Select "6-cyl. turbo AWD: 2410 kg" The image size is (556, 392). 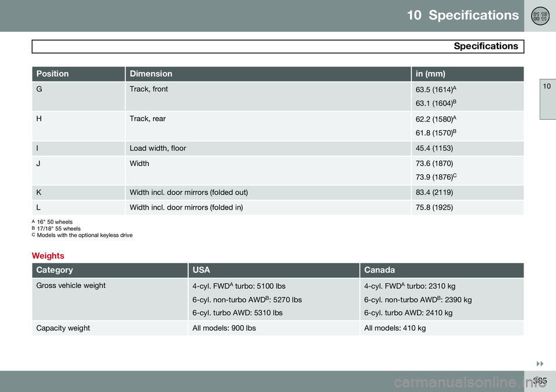coord(408,313)
